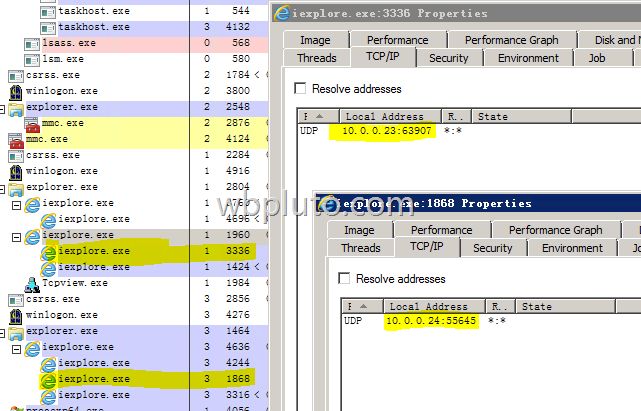Switch to Security tab in iexplore.exe:3336 Properties
The image size is (641, 411).
click(448, 58)
